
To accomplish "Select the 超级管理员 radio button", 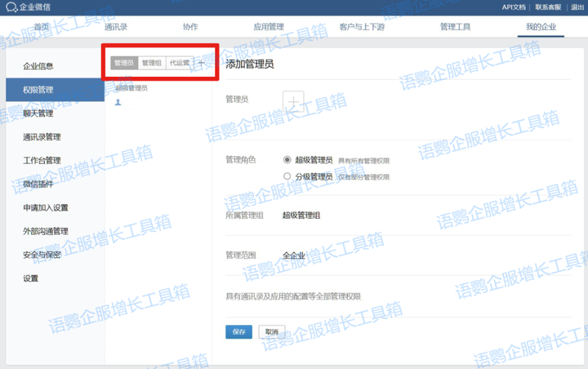I will [x=287, y=161].
